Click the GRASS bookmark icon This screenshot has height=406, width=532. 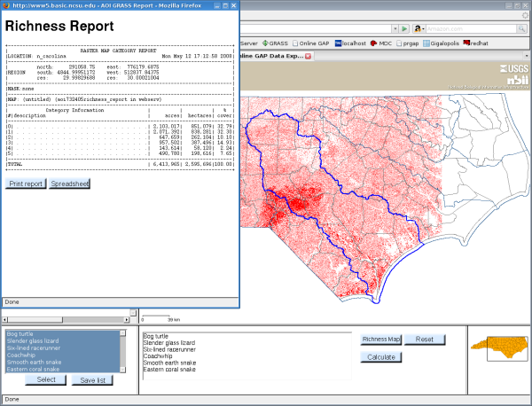[265, 43]
